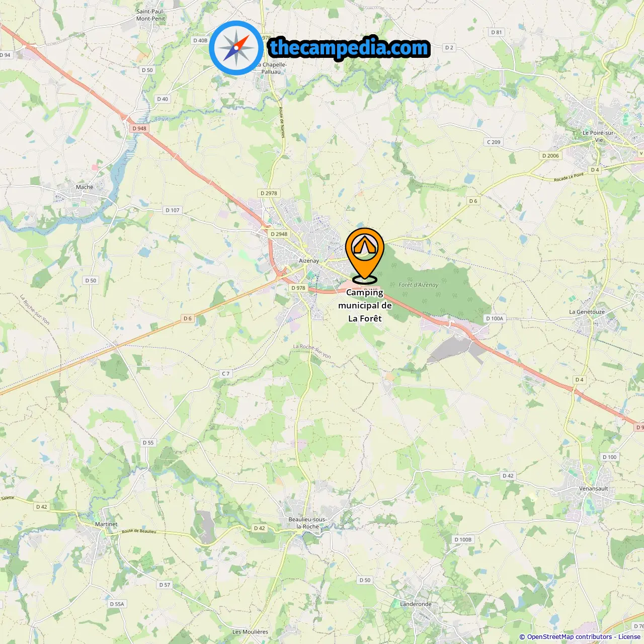Click the D 948 road shield
Viewport: 644px width, 644px height.
click(x=139, y=128)
